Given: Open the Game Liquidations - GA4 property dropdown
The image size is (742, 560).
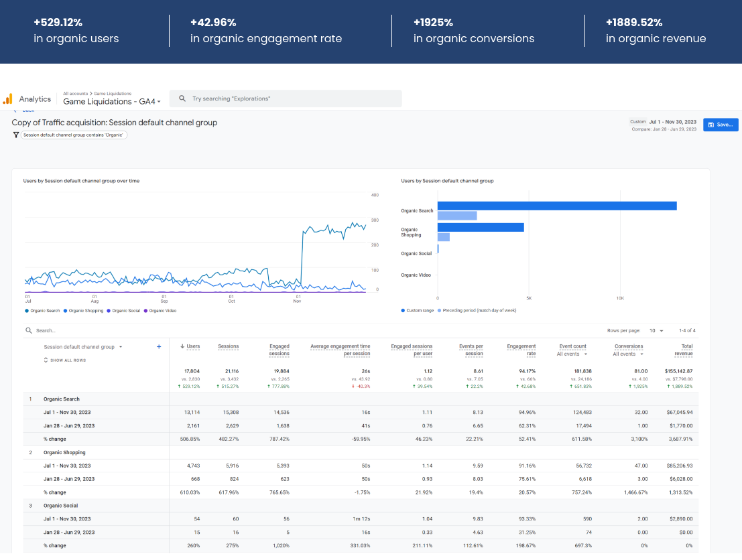Looking at the screenshot, I should (x=112, y=102).
